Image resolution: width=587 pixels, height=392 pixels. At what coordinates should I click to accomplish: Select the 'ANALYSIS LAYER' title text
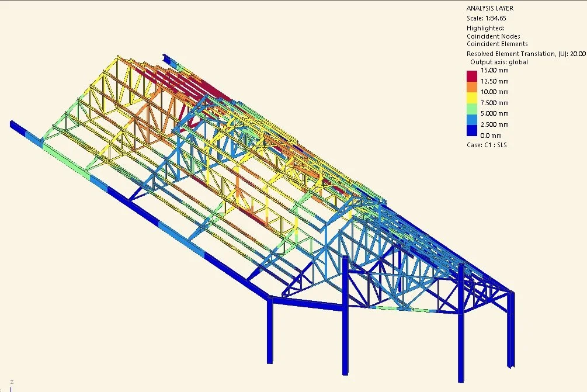tap(489, 8)
